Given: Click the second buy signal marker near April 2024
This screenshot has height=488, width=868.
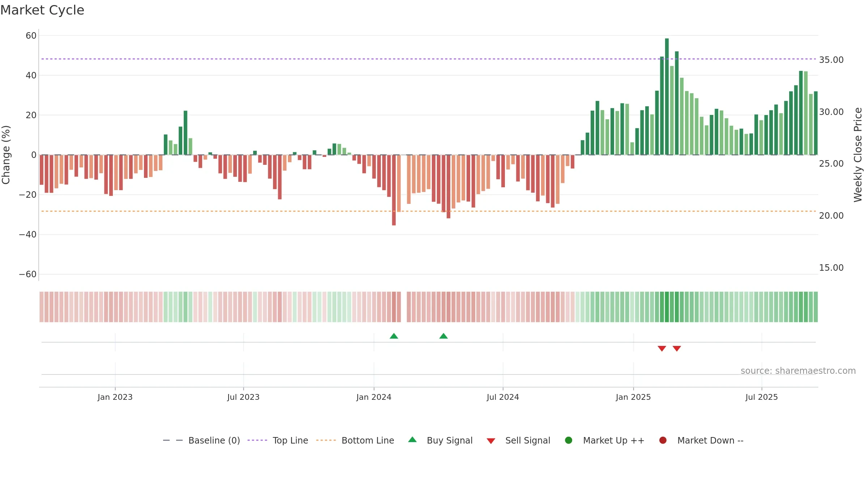Looking at the screenshot, I should 443,336.
